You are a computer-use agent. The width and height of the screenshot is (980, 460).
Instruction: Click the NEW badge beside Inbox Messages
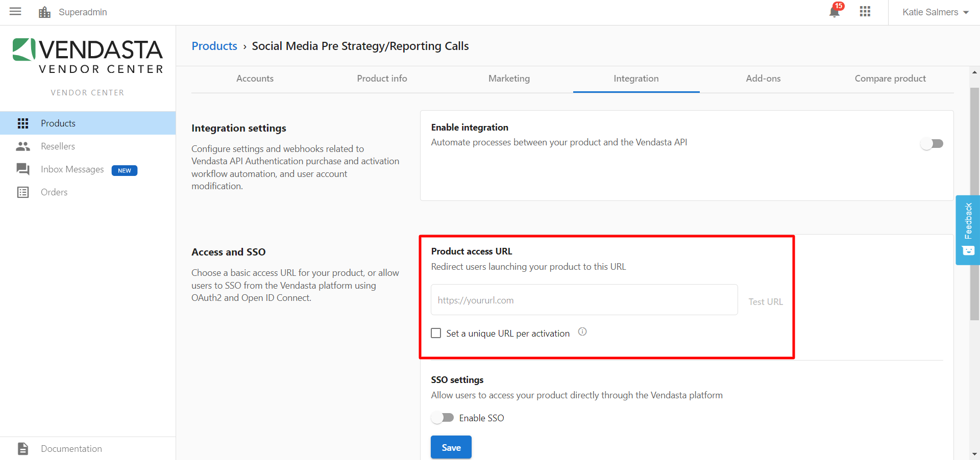tap(125, 170)
